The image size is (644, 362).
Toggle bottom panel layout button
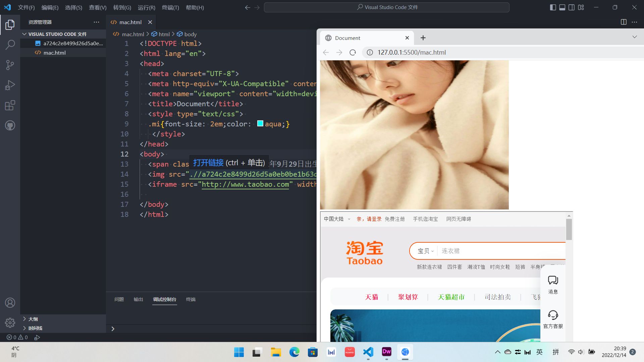coord(562,7)
